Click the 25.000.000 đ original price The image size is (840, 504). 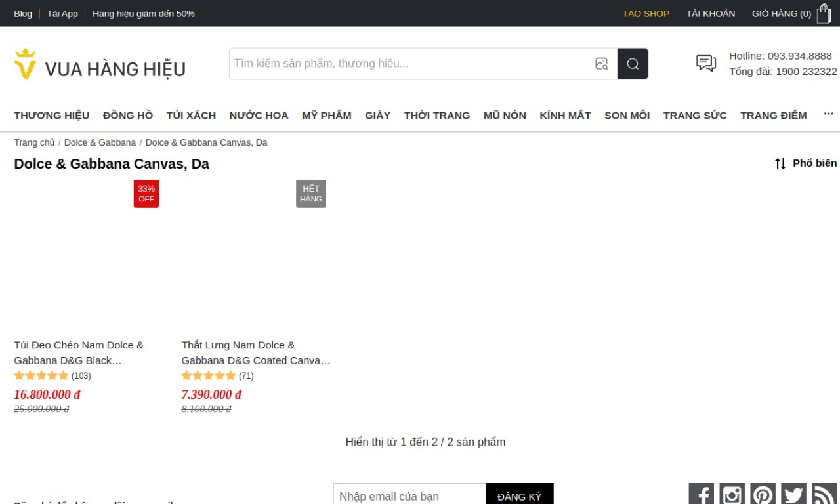click(41, 409)
